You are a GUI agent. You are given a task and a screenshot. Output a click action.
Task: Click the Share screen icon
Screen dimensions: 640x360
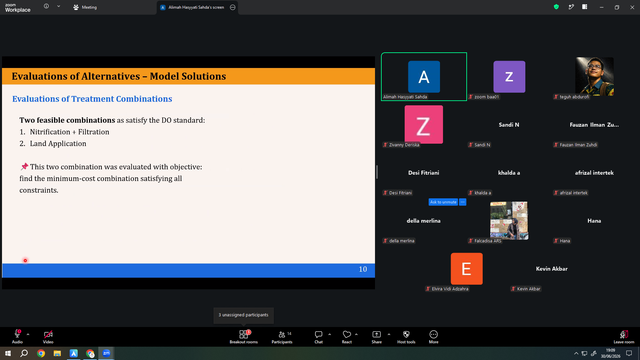point(376,335)
